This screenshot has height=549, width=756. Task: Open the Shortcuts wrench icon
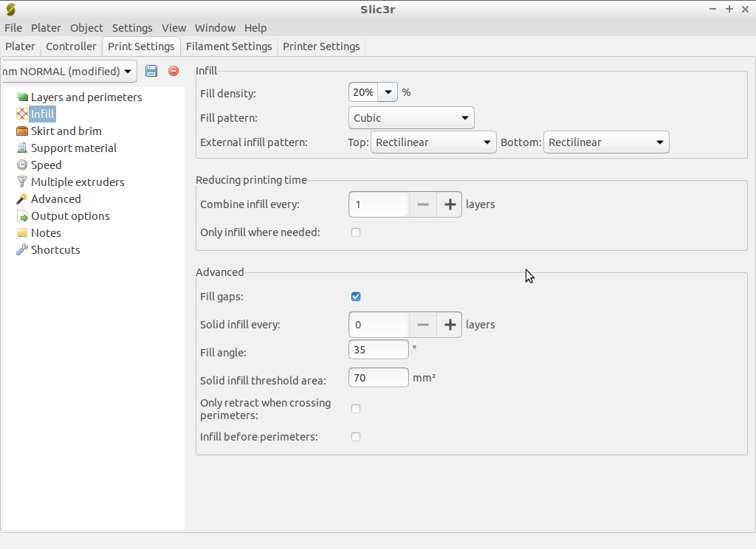tap(22, 250)
